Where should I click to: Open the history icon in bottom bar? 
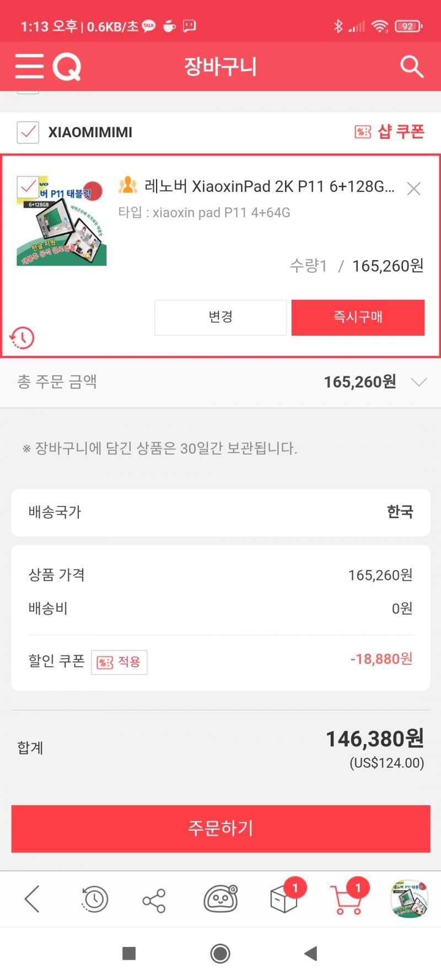pos(94,899)
